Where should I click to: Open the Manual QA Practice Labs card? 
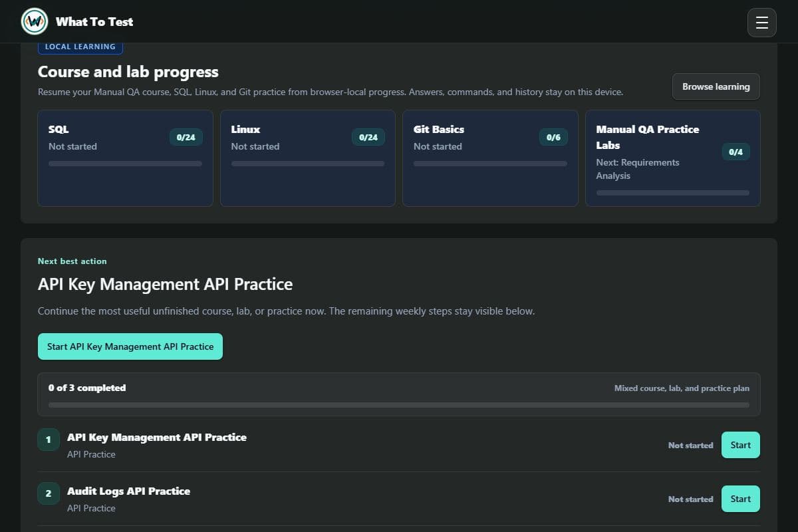[x=673, y=158]
